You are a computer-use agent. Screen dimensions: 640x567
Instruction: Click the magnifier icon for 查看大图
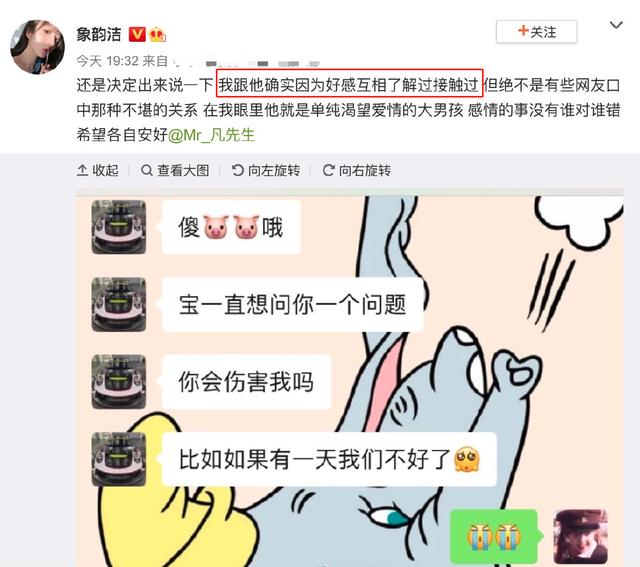[x=147, y=170]
